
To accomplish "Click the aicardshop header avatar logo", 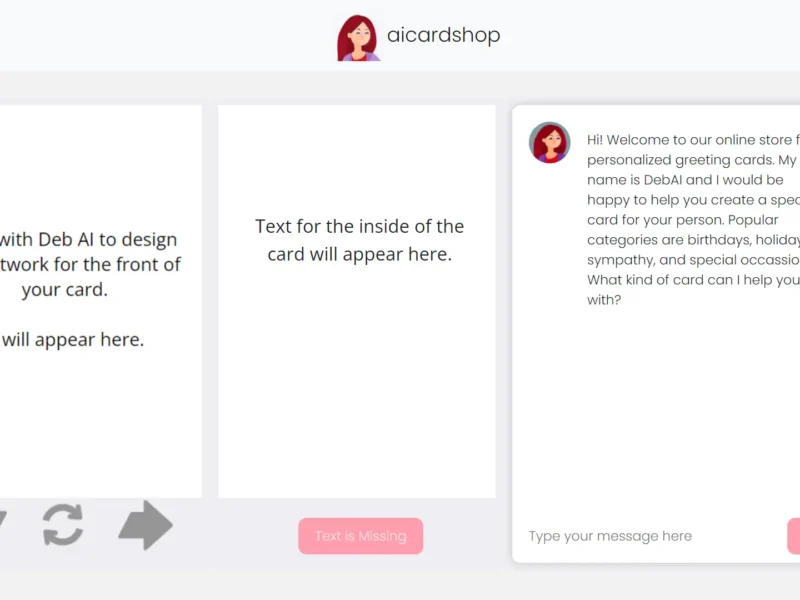I will [357, 38].
